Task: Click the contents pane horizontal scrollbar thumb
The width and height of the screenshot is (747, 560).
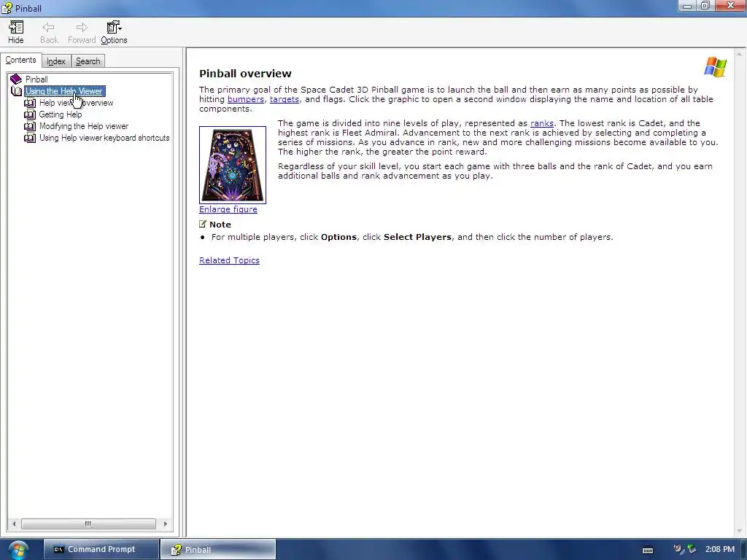Action: tap(88, 524)
